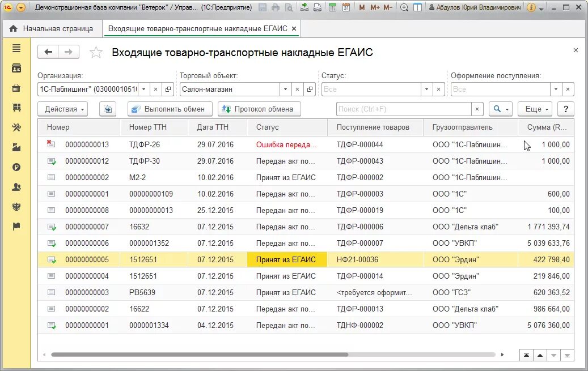
Task: Open the Торговый объект linked form icon
Action: pyautogui.click(x=310, y=89)
